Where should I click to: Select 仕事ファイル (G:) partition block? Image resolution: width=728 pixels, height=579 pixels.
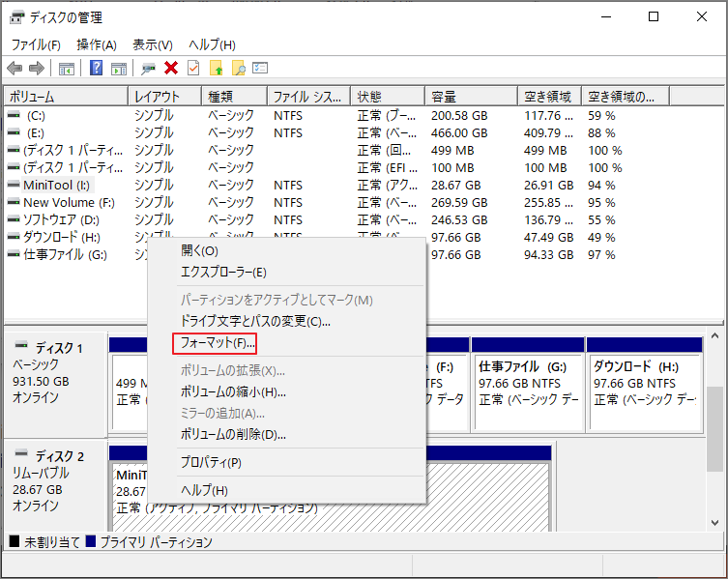coord(528,385)
